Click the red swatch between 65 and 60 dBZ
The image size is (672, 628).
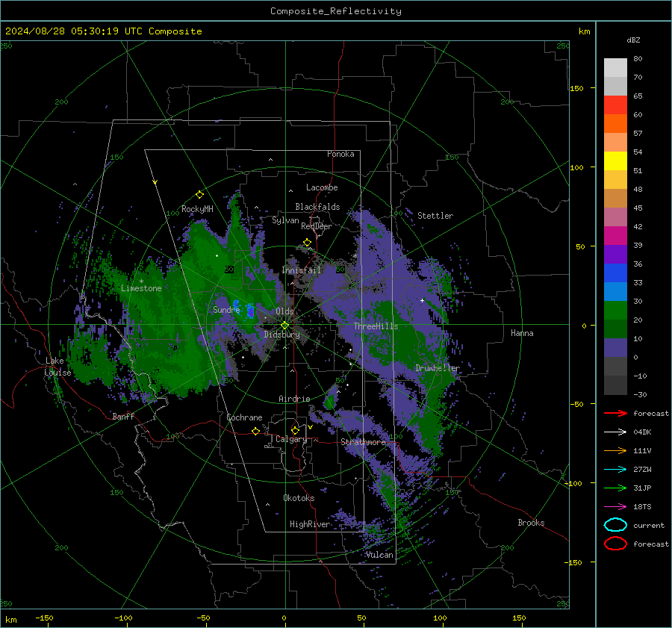point(615,105)
